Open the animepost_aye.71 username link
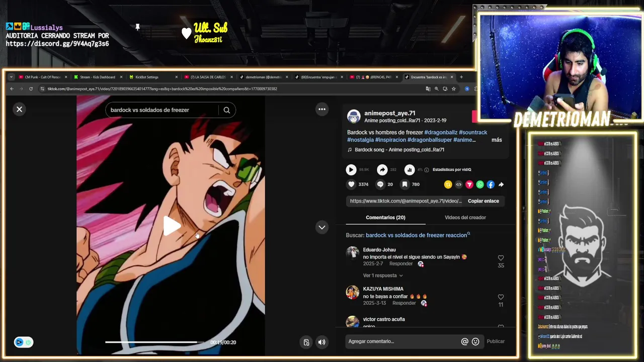 coord(389,113)
